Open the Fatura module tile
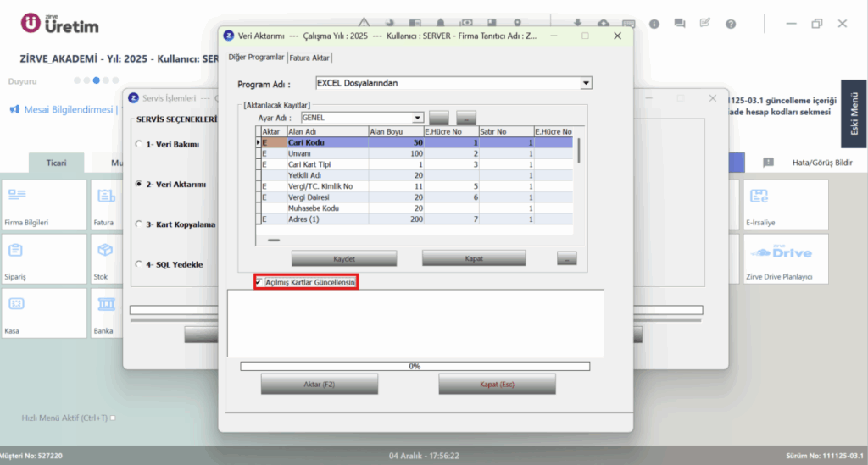868x465 pixels. click(x=106, y=205)
